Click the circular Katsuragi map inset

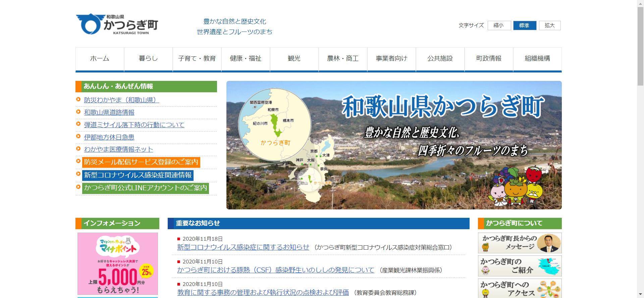tap(275, 125)
